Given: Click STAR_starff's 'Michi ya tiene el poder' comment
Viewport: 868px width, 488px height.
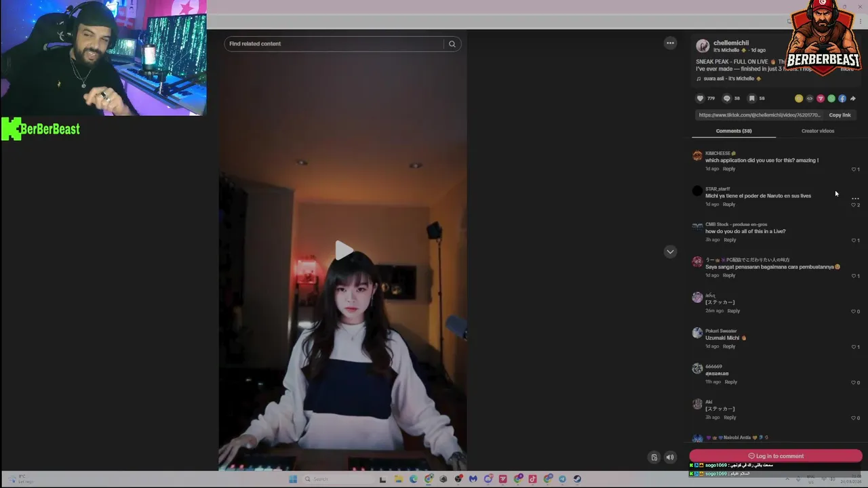Looking at the screenshot, I should pos(758,196).
